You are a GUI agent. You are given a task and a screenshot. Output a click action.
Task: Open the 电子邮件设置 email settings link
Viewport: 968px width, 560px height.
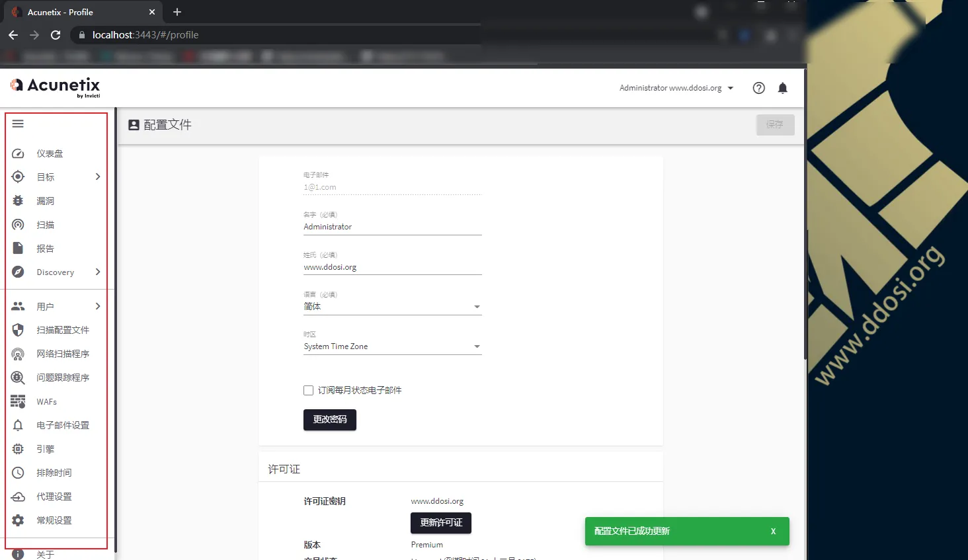[63, 425]
